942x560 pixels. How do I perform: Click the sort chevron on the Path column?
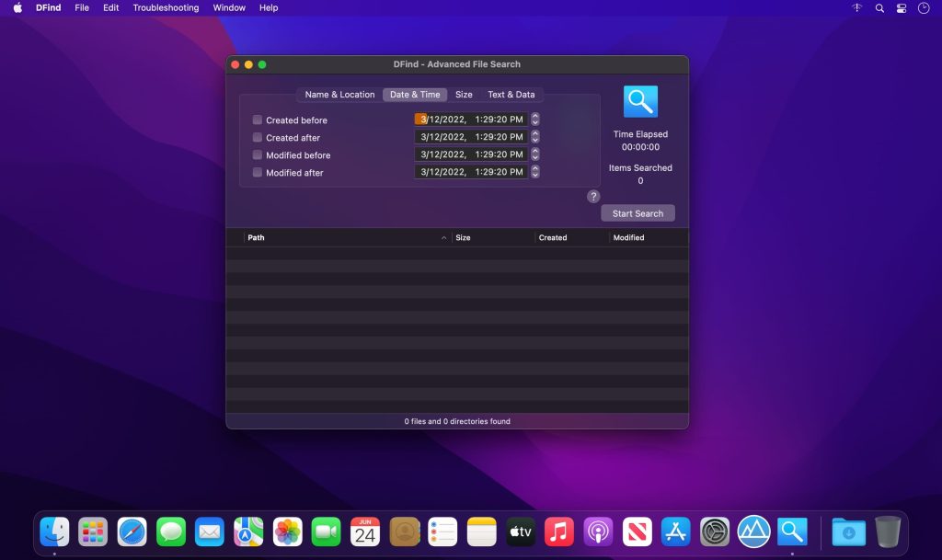(x=442, y=237)
